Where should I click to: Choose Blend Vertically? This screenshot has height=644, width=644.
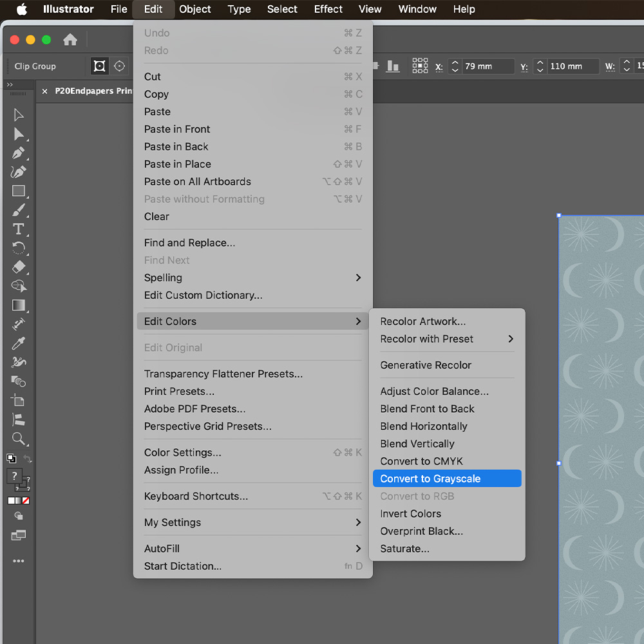pos(447,444)
